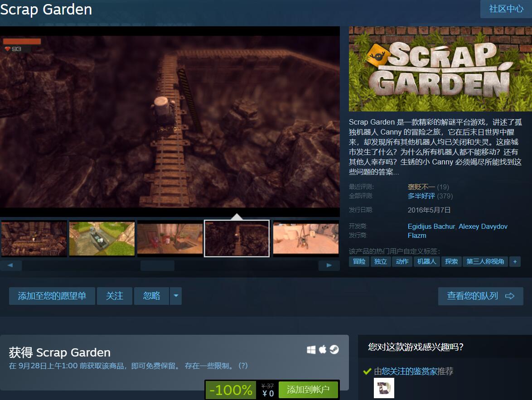
Task: Select the fifth pale desert screenshot thumbnail
Action: [306, 239]
